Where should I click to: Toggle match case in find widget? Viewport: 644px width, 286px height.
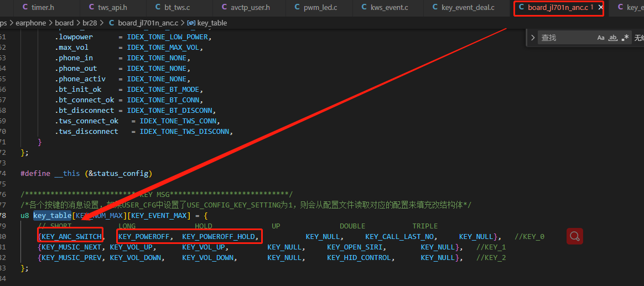601,38
